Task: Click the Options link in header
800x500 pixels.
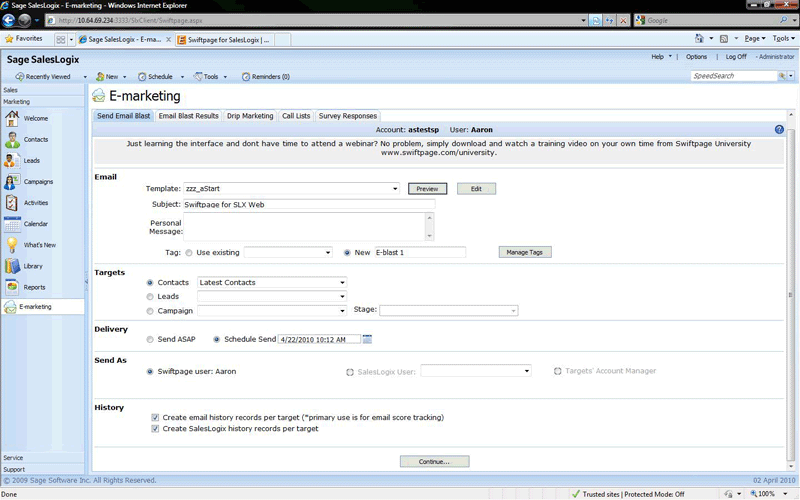Action: pyautogui.click(x=696, y=57)
